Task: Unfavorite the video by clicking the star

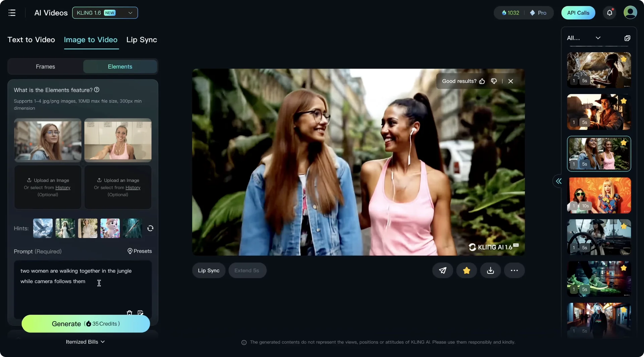Action: pos(466,270)
